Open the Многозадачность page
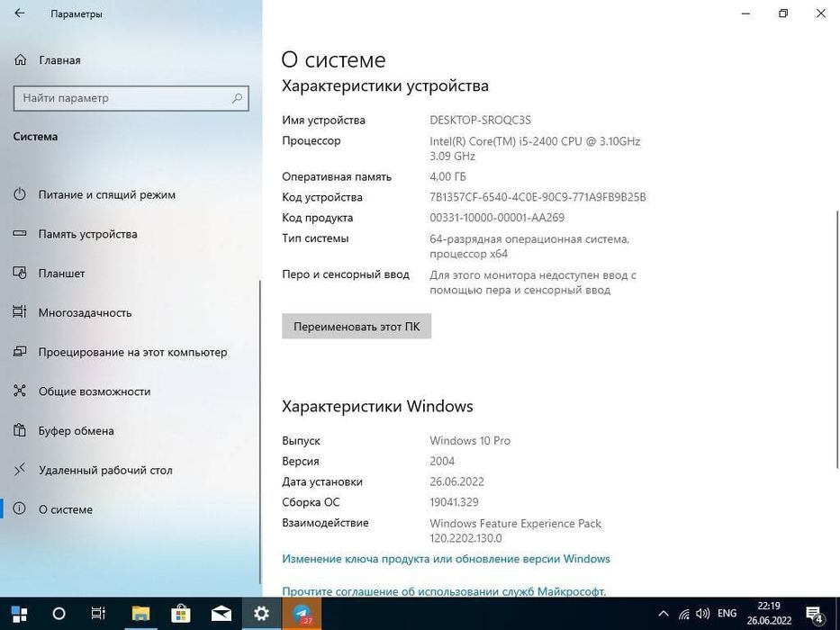Screen dimensions: 840x630 tap(85, 313)
